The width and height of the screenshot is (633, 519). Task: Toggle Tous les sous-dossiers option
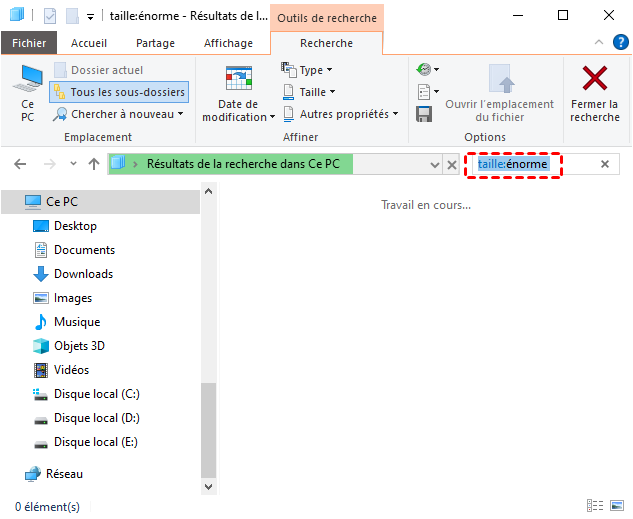pyautogui.click(x=119, y=92)
